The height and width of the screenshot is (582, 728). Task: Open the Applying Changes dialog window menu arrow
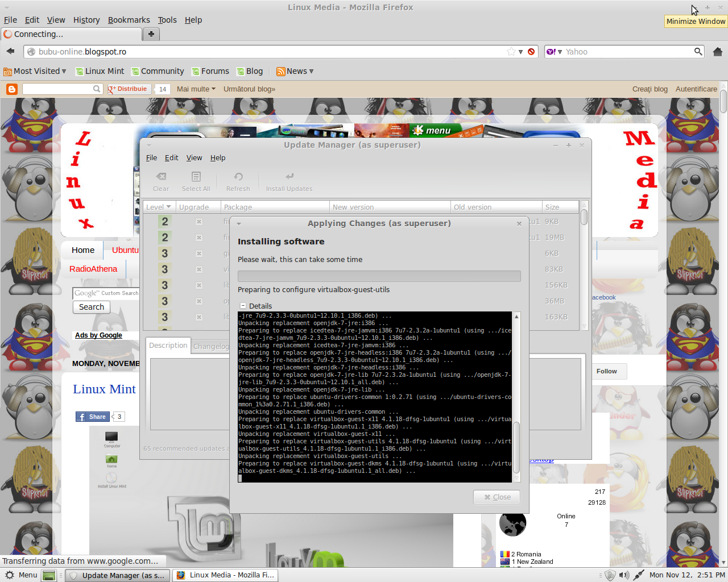tap(239, 224)
